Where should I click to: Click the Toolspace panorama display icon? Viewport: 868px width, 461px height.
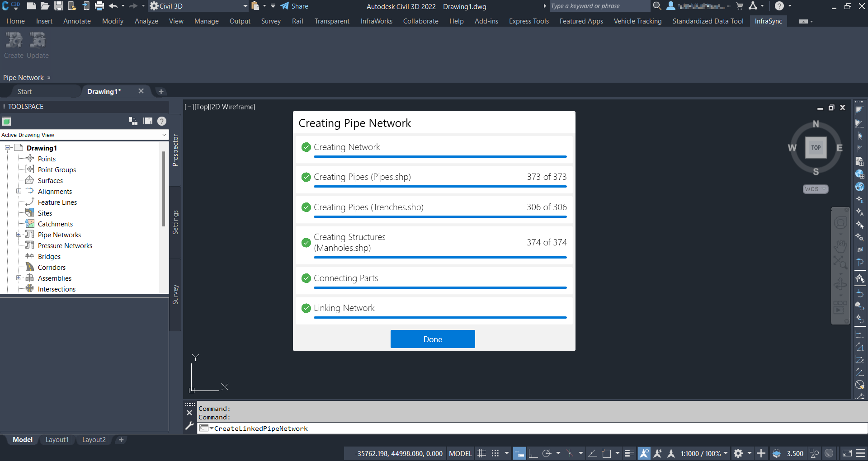tap(148, 121)
